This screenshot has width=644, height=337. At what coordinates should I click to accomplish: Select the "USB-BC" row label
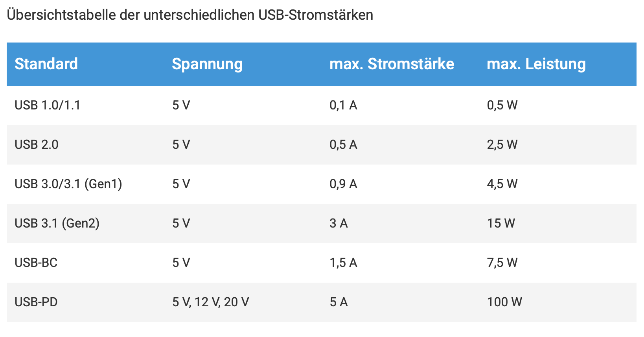click(x=36, y=263)
